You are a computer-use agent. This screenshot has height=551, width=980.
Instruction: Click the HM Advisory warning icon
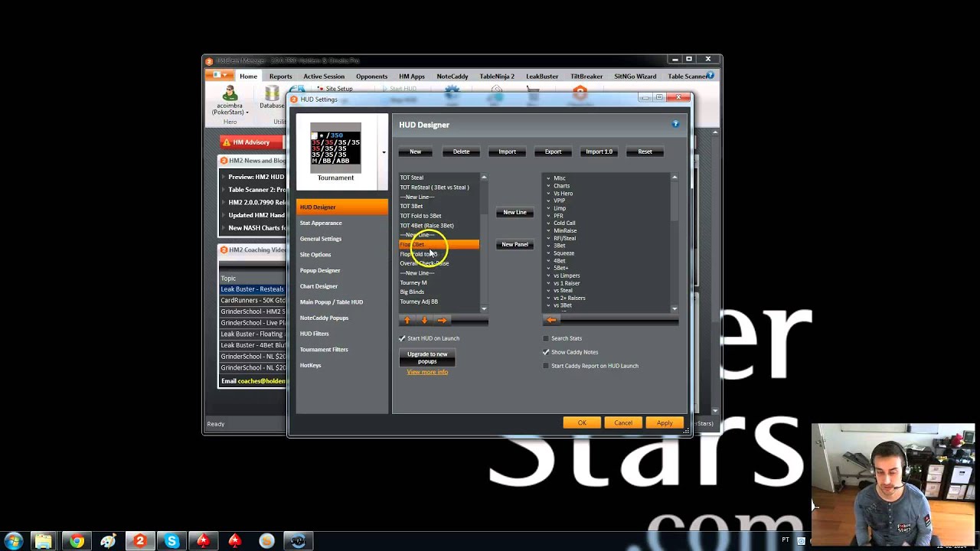coord(226,142)
